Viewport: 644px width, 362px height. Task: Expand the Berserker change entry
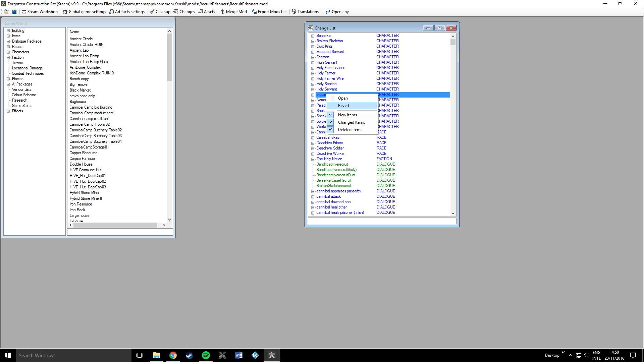point(313,36)
